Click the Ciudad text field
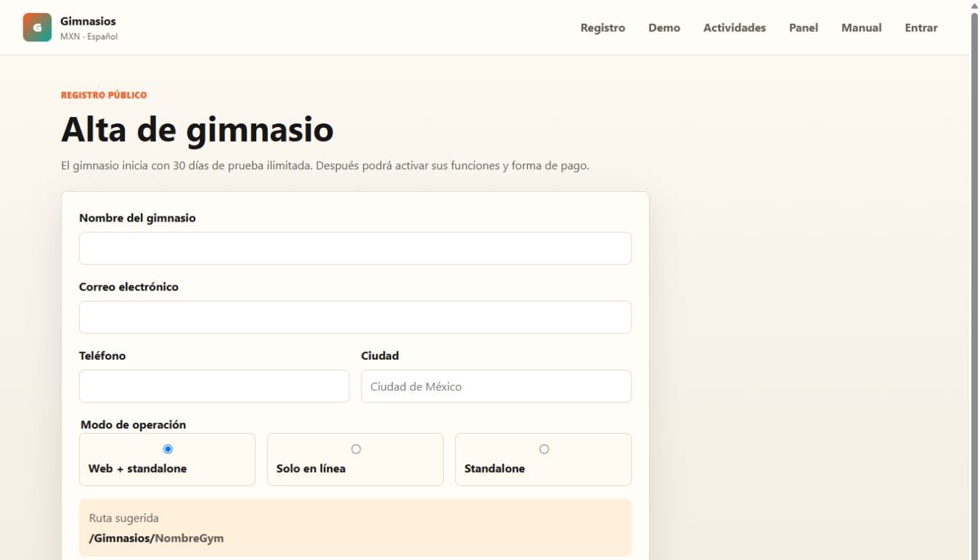Image resolution: width=980 pixels, height=560 pixels. (496, 386)
